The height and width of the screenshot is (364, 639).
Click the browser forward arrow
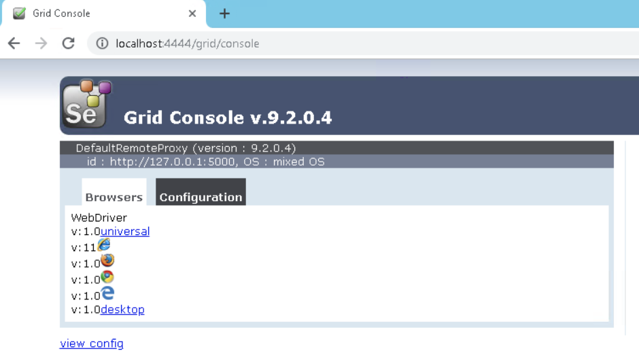point(41,43)
